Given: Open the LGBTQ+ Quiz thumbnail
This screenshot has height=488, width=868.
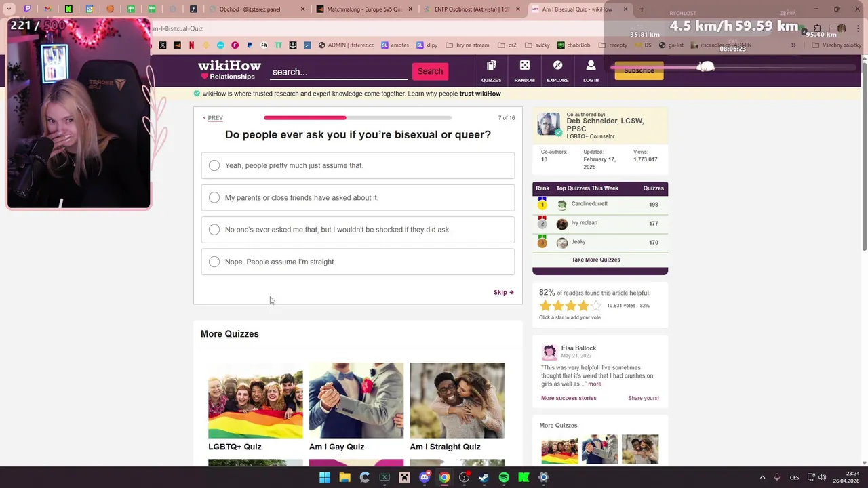Looking at the screenshot, I should pos(255,401).
